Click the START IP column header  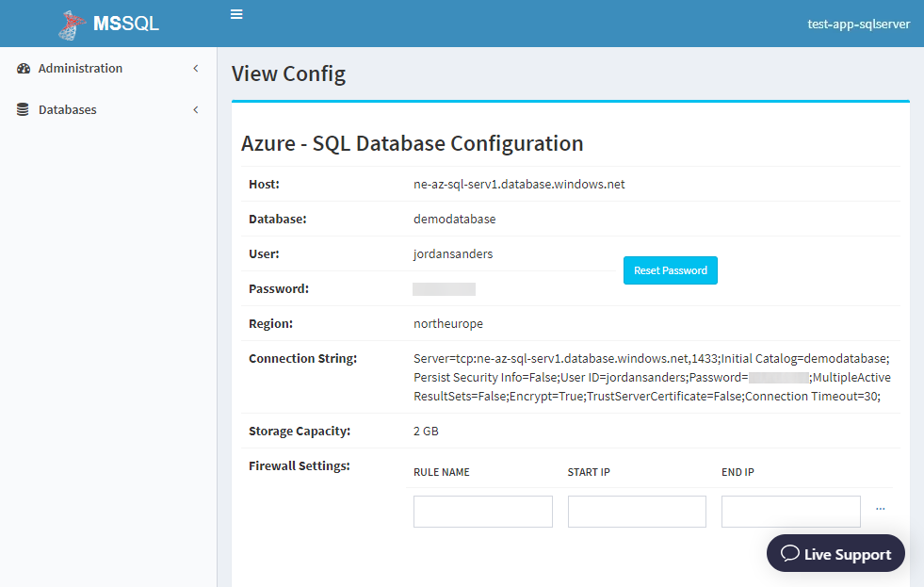tap(589, 472)
